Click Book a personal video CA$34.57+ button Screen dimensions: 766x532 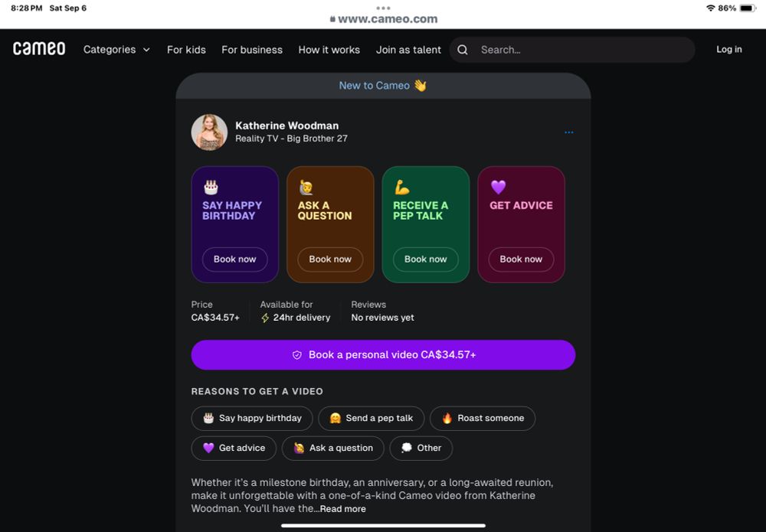coord(383,355)
